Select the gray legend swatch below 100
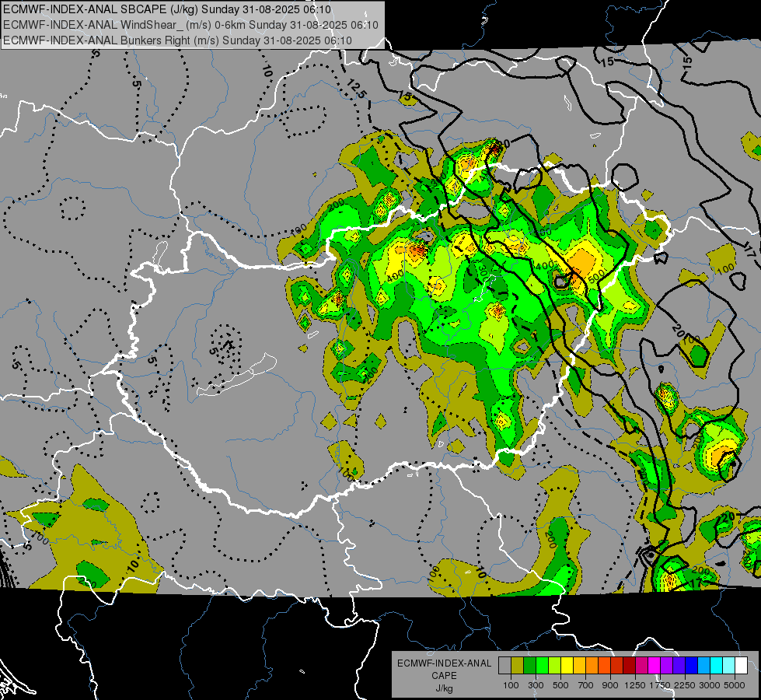This screenshot has height=700, width=761. (504, 666)
